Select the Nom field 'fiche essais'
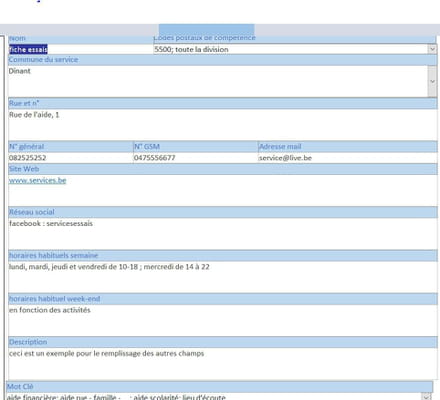The width and height of the screenshot is (440, 400). pos(80,49)
